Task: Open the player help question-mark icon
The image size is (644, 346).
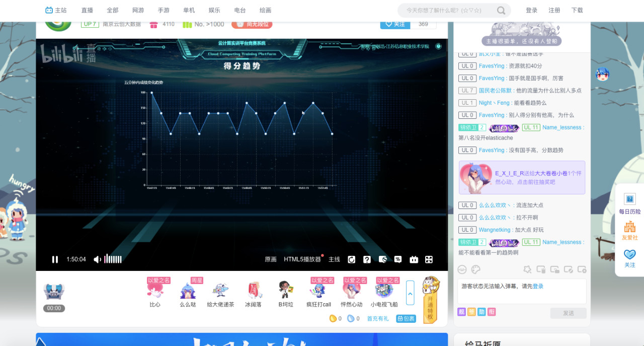Action: click(x=367, y=259)
